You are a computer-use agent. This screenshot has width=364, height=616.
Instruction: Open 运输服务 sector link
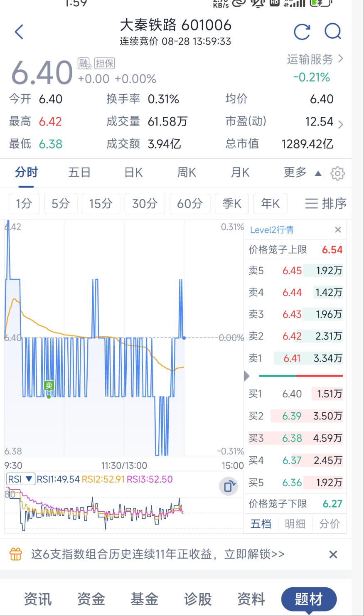tap(315, 59)
